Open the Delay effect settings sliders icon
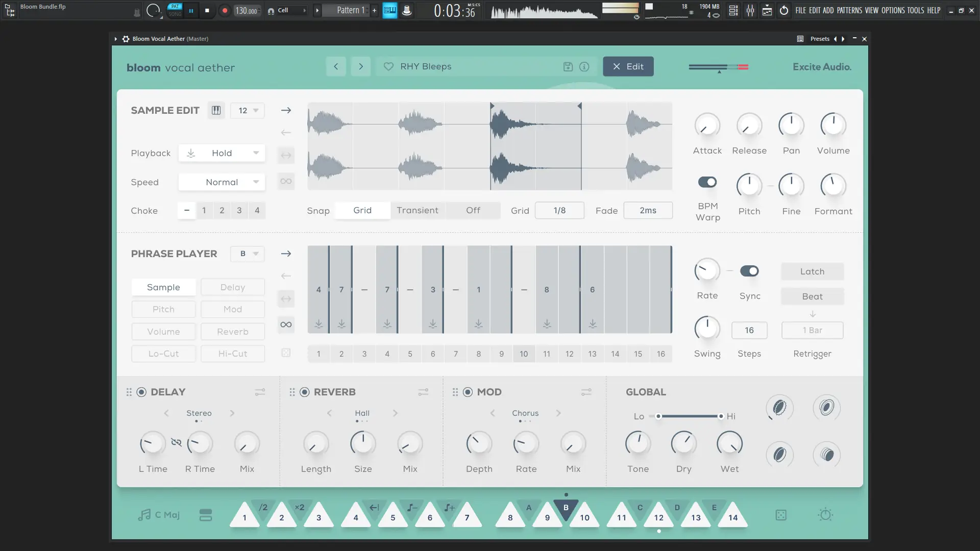 point(260,392)
